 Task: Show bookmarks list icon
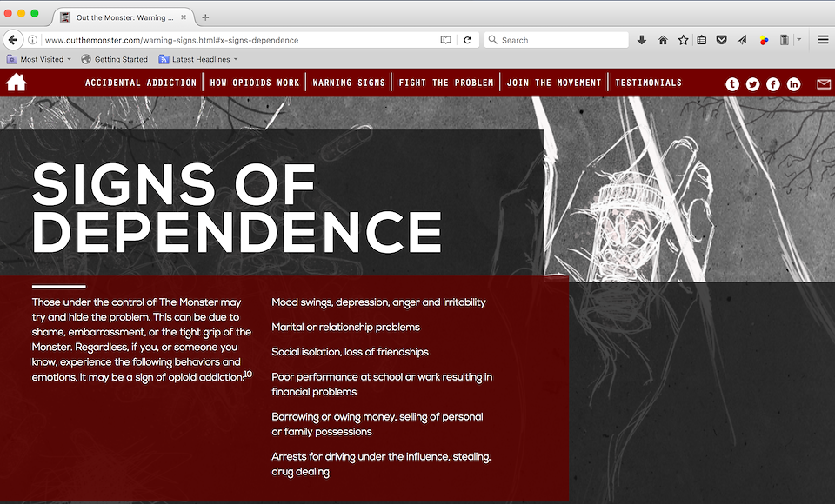[702, 40]
